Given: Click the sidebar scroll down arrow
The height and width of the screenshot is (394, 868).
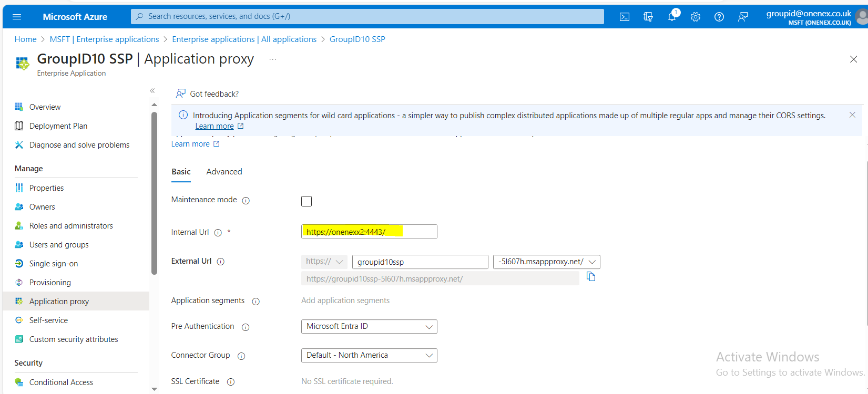Looking at the screenshot, I should pyautogui.click(x=154, y=389).
